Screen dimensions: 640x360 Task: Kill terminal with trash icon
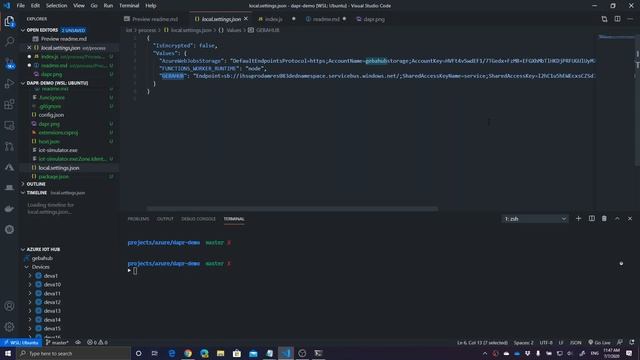(604, 219)
